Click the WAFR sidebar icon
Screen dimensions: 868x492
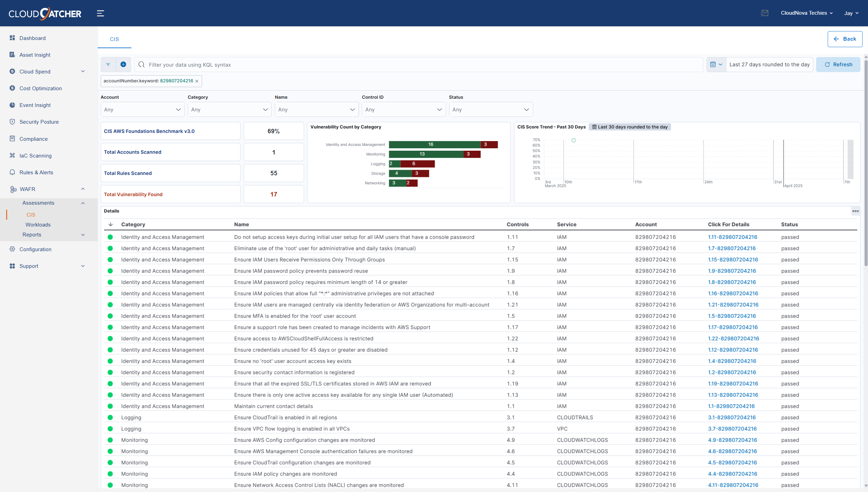point(13,189)
